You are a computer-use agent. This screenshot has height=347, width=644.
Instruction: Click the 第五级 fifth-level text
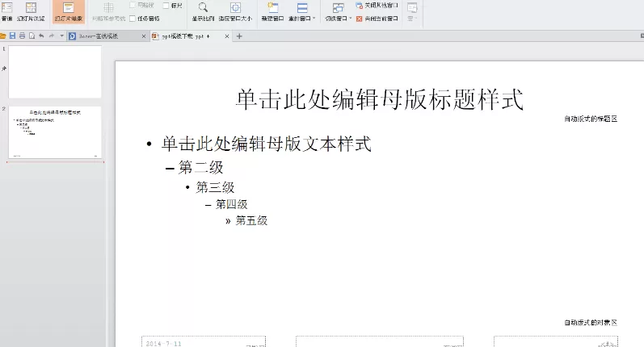pyautogui.click(x=251, y=220)
